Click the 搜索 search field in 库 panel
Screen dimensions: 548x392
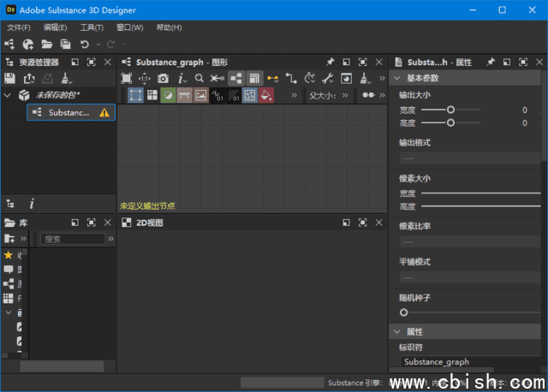tap(73, 239)
